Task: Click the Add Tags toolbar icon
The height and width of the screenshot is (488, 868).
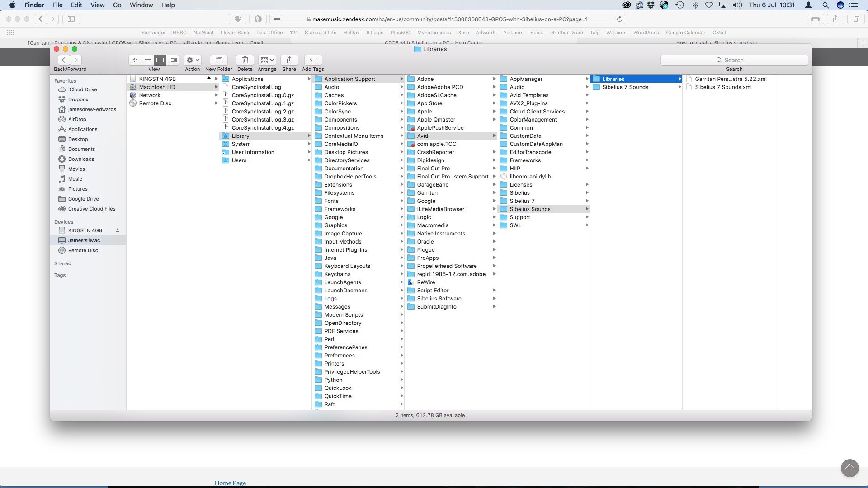Action: point(313,60)
